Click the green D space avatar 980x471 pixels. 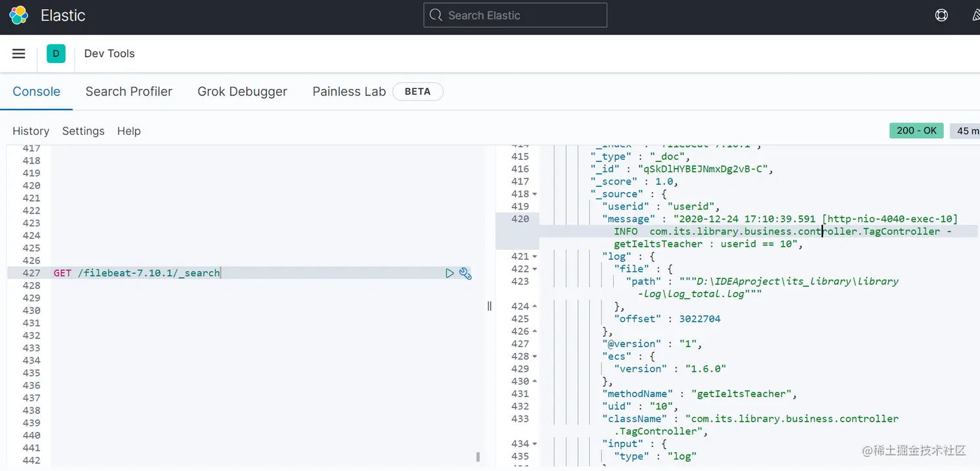(x=56, y=53)
